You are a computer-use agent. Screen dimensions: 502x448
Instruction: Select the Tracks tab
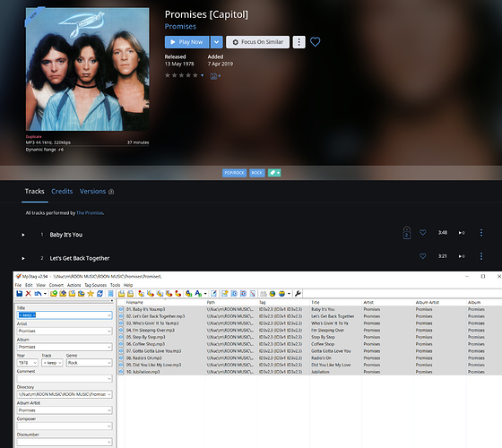pyautogui.click(x=35, y=192)
